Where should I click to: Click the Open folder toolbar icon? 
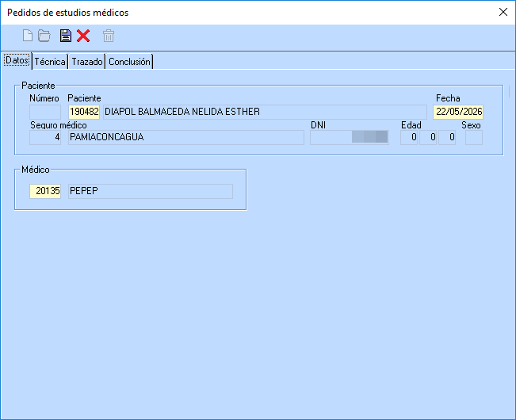pos(44,36)
